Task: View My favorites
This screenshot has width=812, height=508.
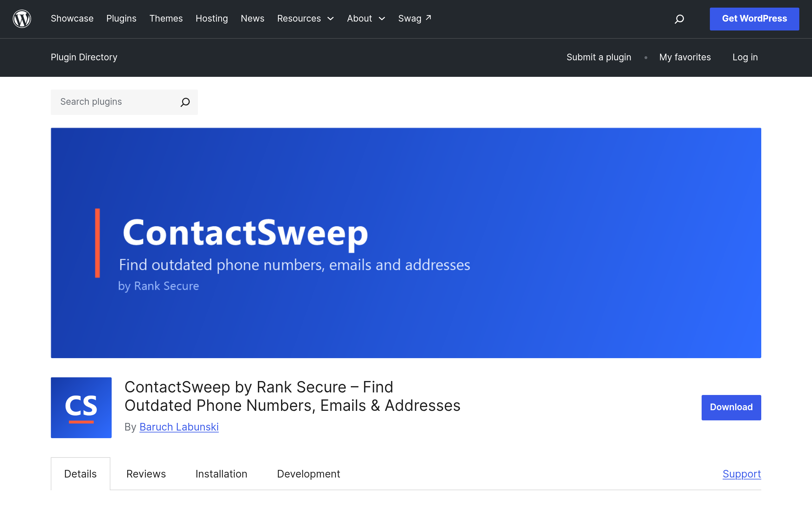Action: (x=685, y=57)
